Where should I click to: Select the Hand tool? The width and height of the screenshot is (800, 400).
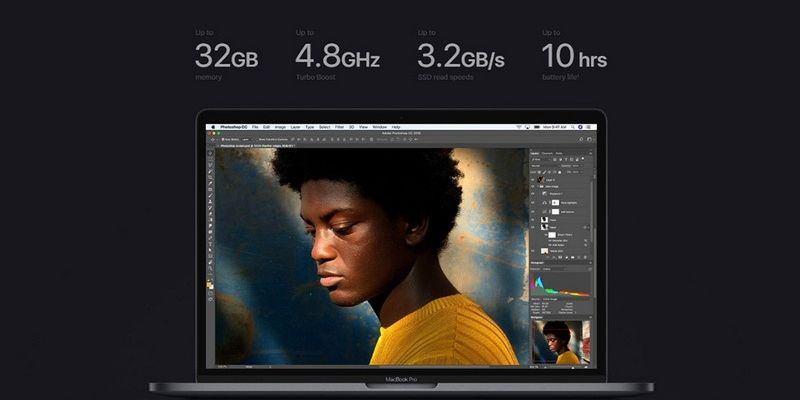click(x=210, y=261)
